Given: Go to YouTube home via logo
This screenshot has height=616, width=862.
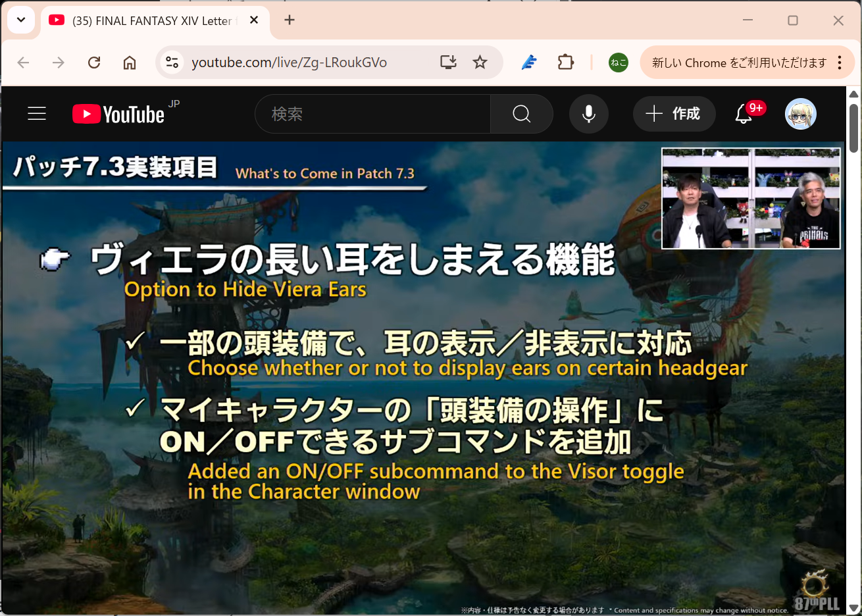Looking at the screenshot, I should (118, 114).
